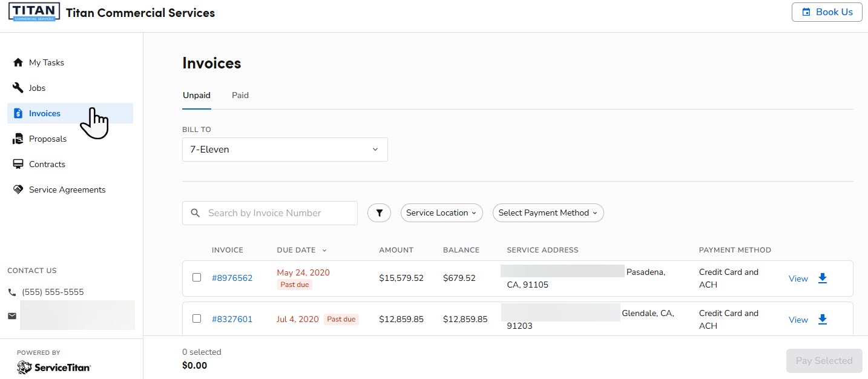Screen dimensions: 868x379
Task: Select the Unpaid tab
Action: (196, 95)
